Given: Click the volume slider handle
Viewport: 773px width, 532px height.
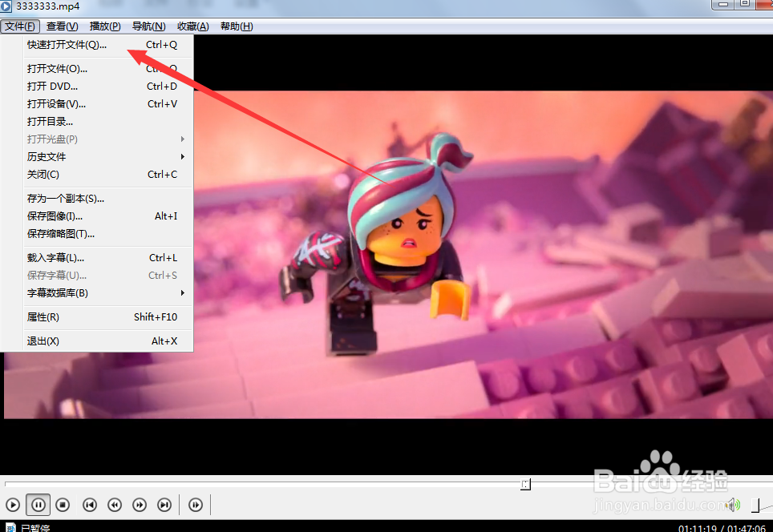Looking at the screenshot, I should [x=755, y=506].
